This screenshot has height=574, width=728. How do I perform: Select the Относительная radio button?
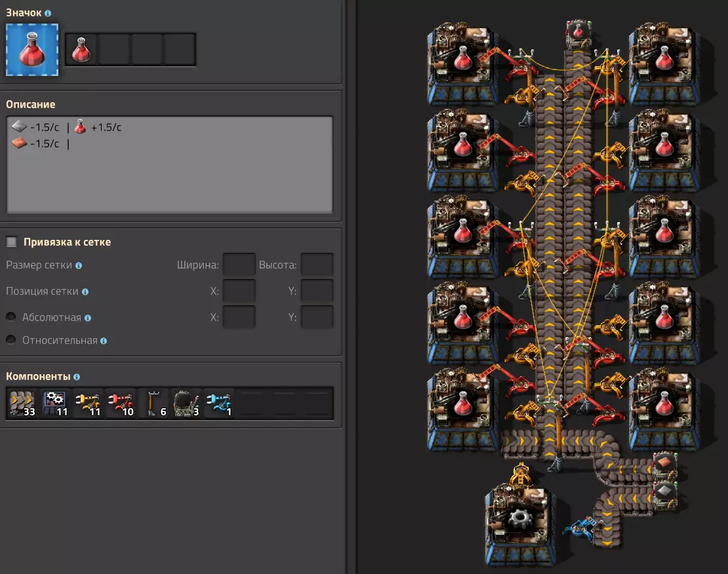click(x=11, y=339)
